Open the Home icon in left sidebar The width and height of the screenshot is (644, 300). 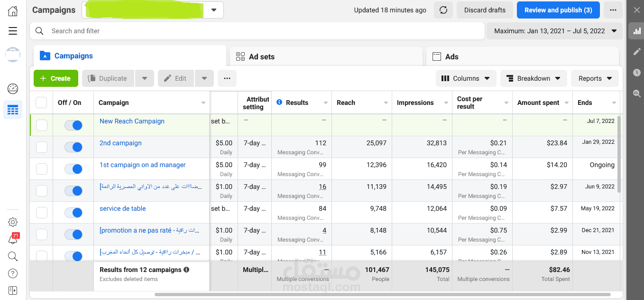pyautogui.click(x=13, y=11)
